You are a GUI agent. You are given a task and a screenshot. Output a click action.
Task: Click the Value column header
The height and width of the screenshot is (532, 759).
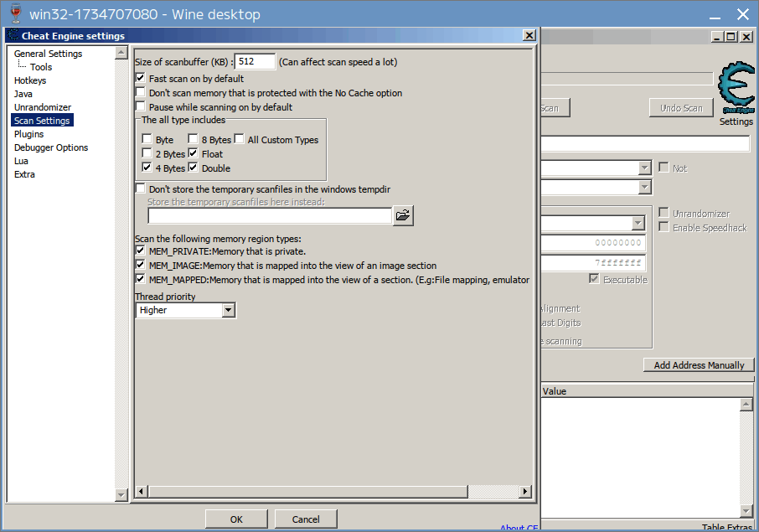(x=647, y=391)
